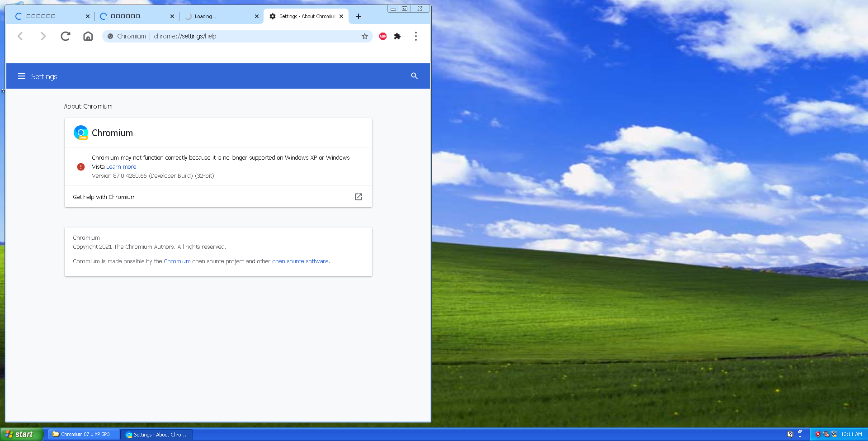The height and width of the screenshot is (441, 868).
Task: Go back using the browser back arrow
Action: click(20, 36)
